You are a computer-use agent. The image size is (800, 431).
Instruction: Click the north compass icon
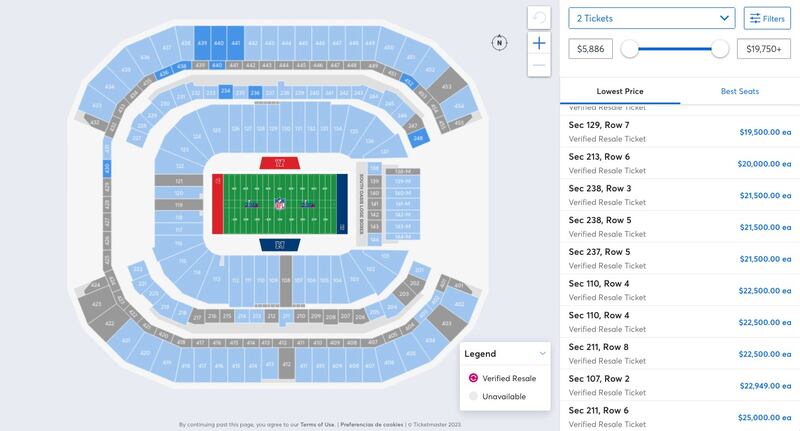[x=498, y=42]
